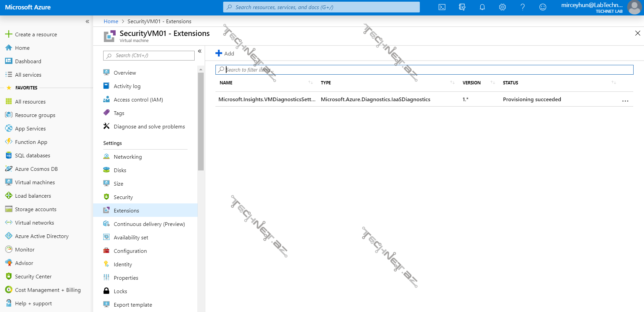This screenshot has height=312, width=644.
Task: Sort the extensions by STATUS column
Action: (x=613, y=83)
